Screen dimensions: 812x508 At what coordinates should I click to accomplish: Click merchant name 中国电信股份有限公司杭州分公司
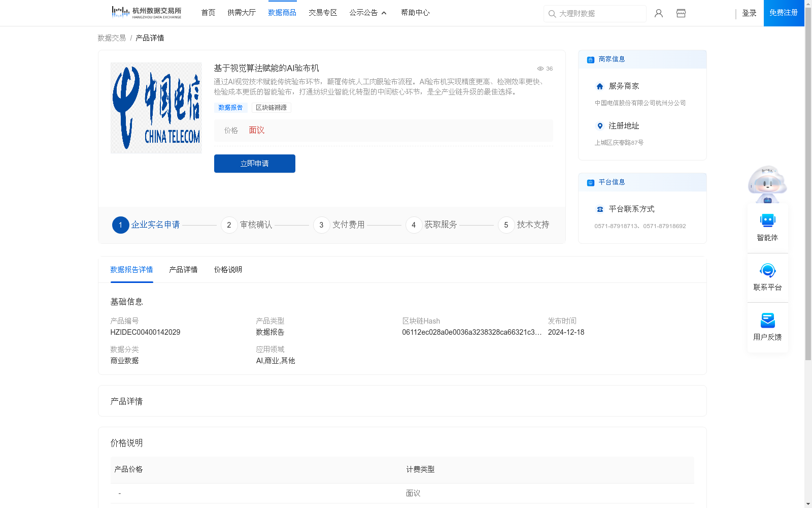[640, 103]
